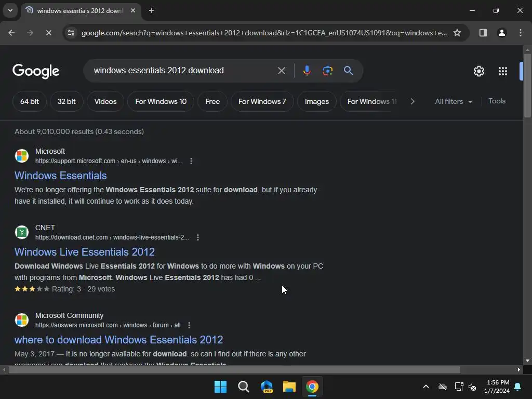Screen dimensions: 532x399
Task: Open Chrome three-dot menu
Action: [521, 33]
